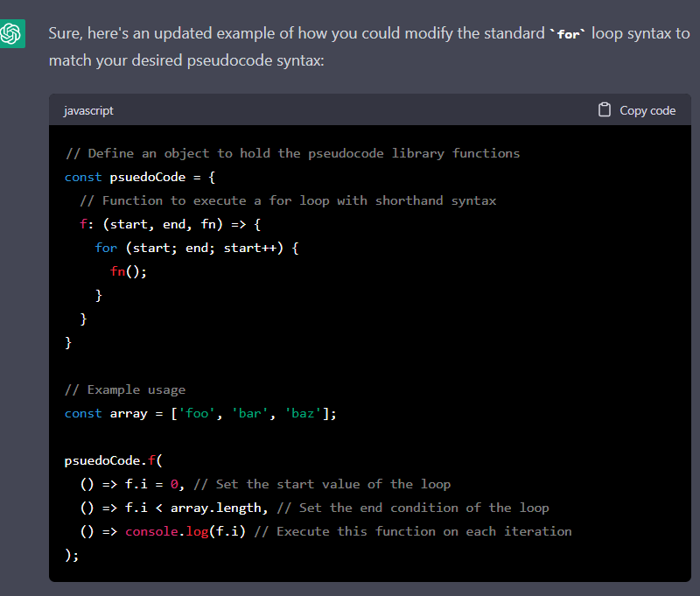Viewport: 700px width, 596px height.
Task: Click the final `);` closing line of code
Action: pos(71,554)
